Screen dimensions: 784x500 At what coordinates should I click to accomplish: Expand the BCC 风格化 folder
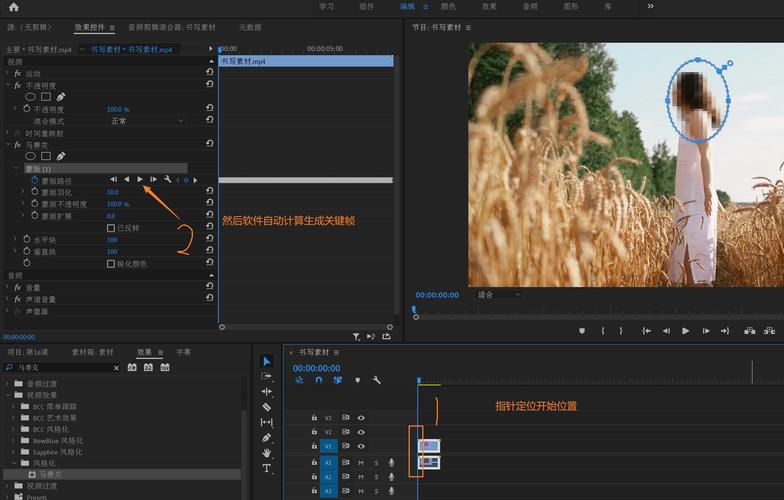[14, 429]
